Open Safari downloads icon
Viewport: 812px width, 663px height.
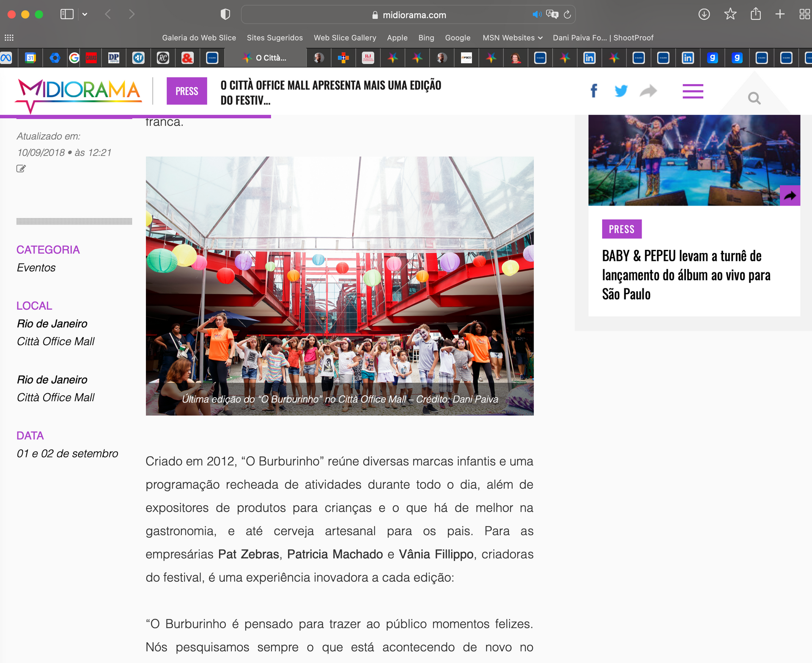point(704,14)
